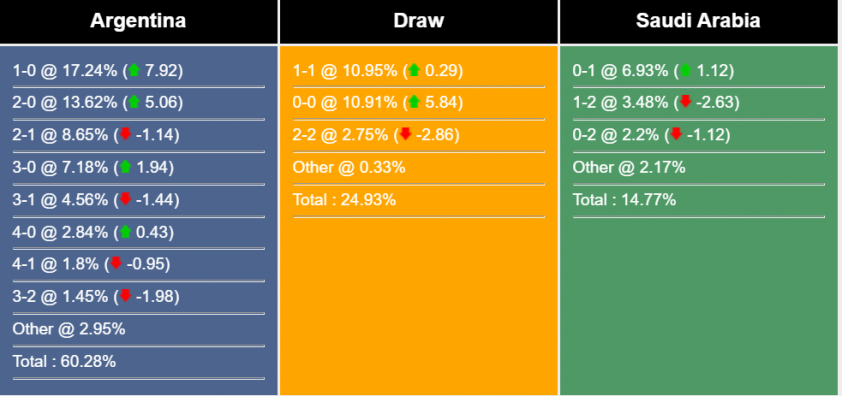Click red down arrow beside 2-1 score
Screen dimensions: 842x396
[125, 134]
